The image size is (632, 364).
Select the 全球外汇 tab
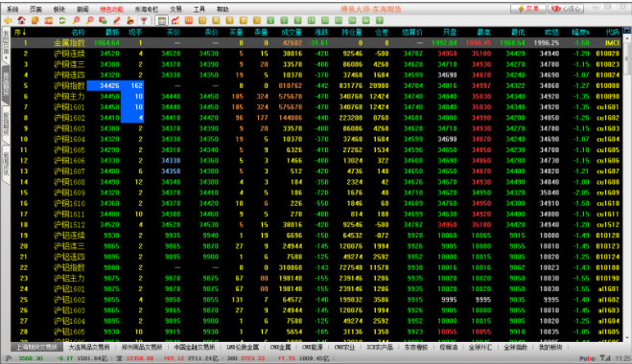click(x=480, y=347)
